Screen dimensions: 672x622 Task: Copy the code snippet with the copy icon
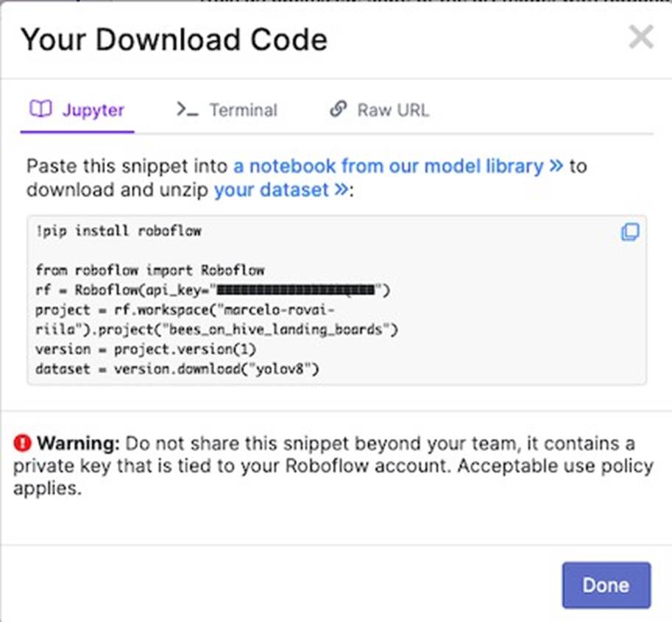pyautogui.click(x=629, y=233)
